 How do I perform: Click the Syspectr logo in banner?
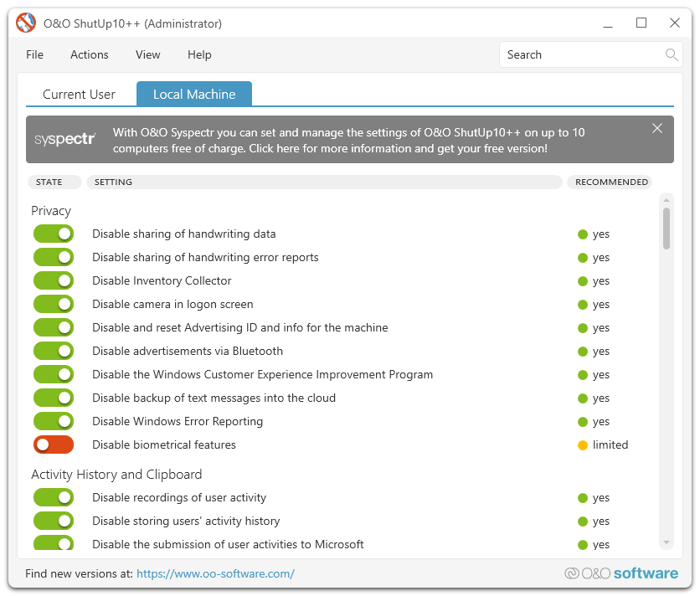tap(65, 139)
